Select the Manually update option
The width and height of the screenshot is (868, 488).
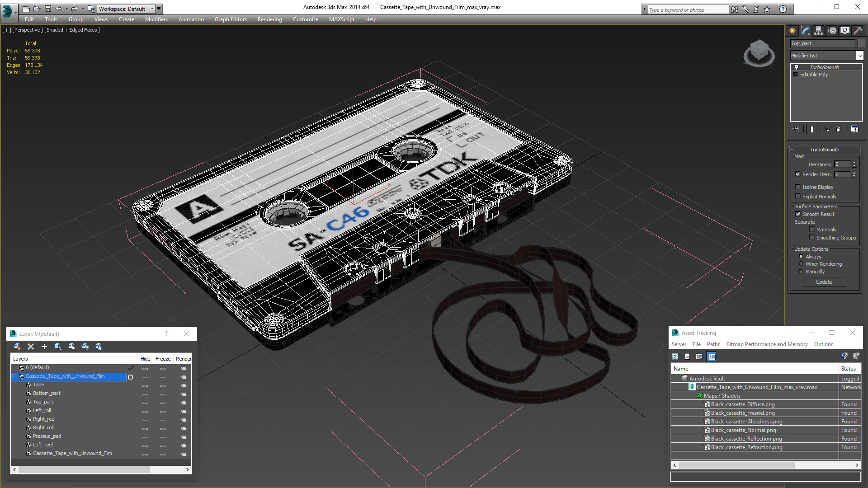(801, 272)
